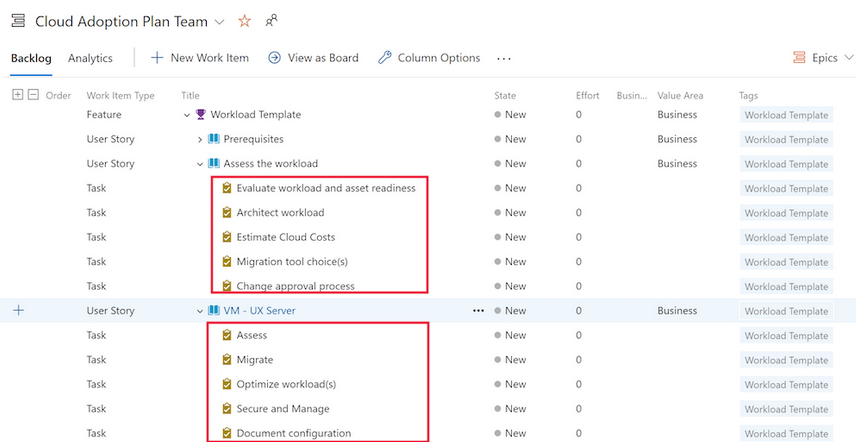Click task icon for the Assess task

tap(227, 335)
